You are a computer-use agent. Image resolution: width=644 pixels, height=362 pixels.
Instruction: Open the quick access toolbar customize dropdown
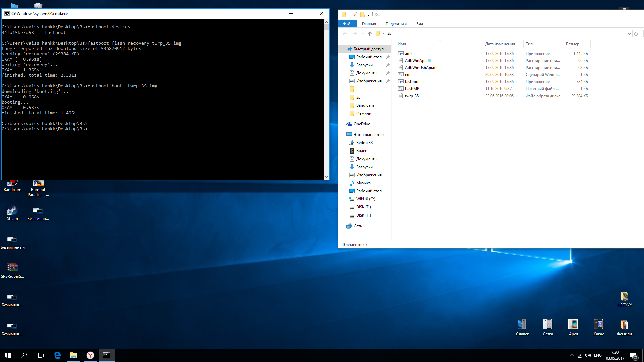[368, 15]
